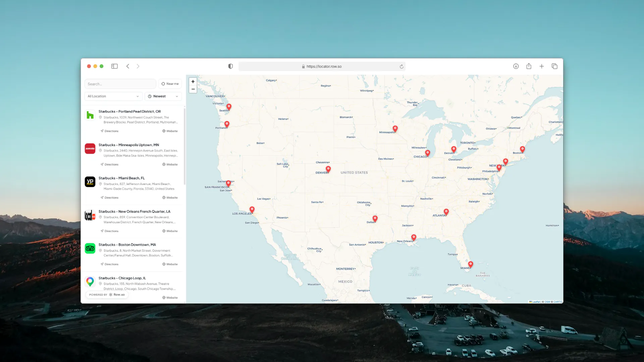Select the San Francisco map pin

click(x=228, y=183)
